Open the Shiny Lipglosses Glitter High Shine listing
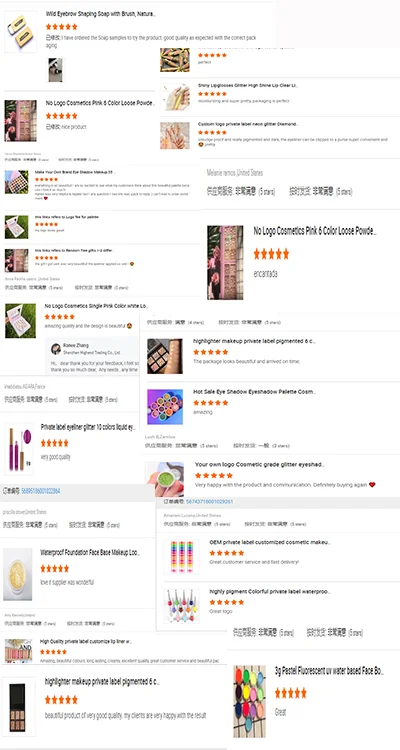The image size is (400, 750). 248,85
